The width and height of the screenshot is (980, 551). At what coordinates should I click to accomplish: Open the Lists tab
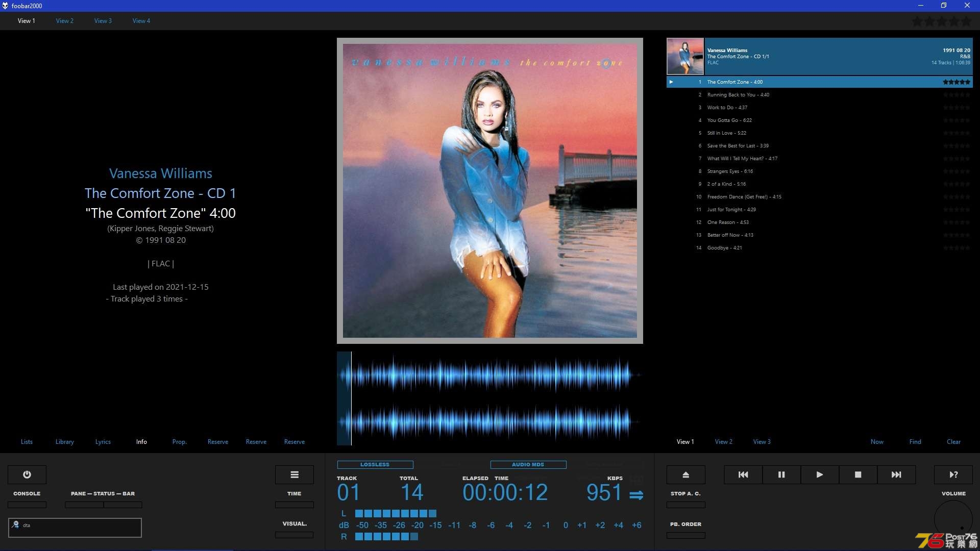click(x=27, y=442)
